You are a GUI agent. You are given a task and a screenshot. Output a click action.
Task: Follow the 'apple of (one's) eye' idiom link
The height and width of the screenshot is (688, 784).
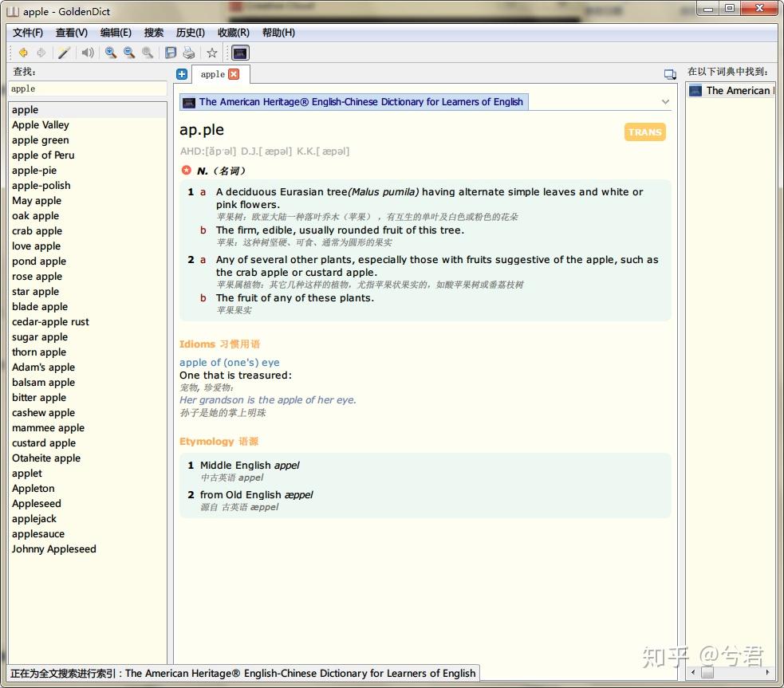click(230, 362)
